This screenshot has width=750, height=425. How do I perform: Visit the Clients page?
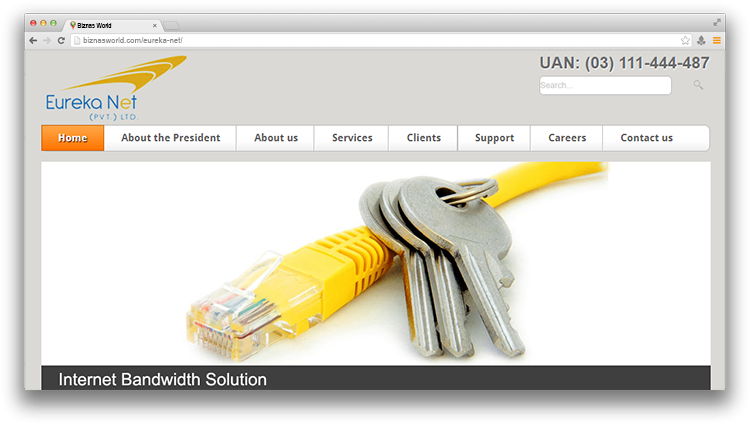[x=423, y=138]
